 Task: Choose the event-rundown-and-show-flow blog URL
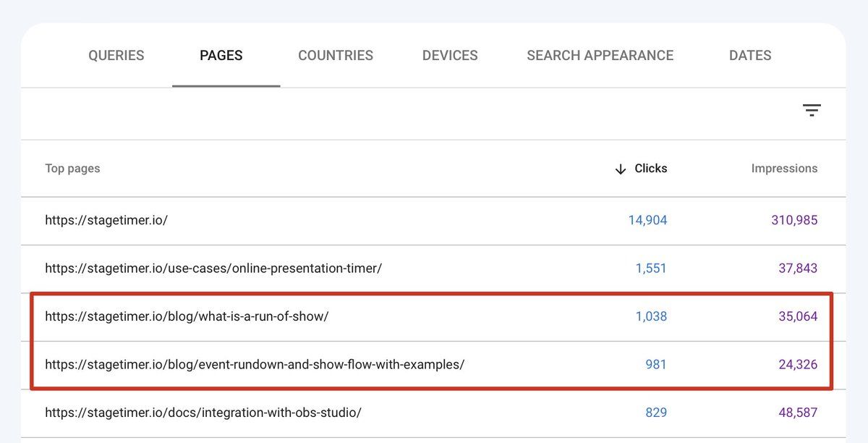255,365
